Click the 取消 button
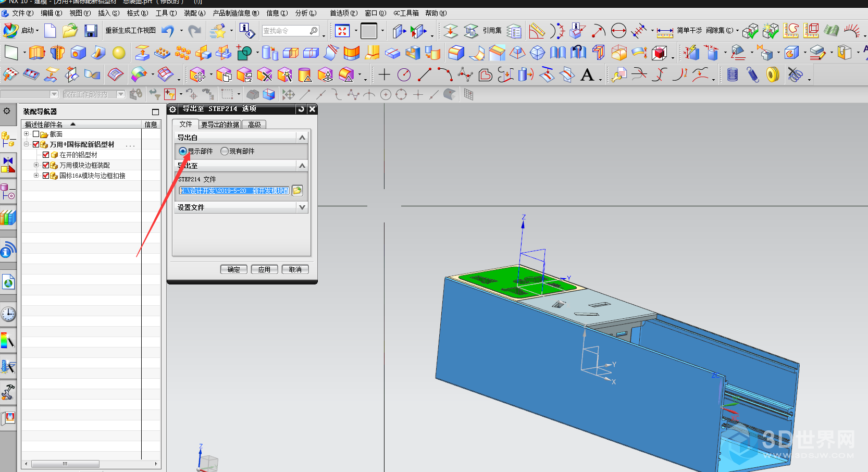This screenshot has width=868, height=472. [295, 269]
